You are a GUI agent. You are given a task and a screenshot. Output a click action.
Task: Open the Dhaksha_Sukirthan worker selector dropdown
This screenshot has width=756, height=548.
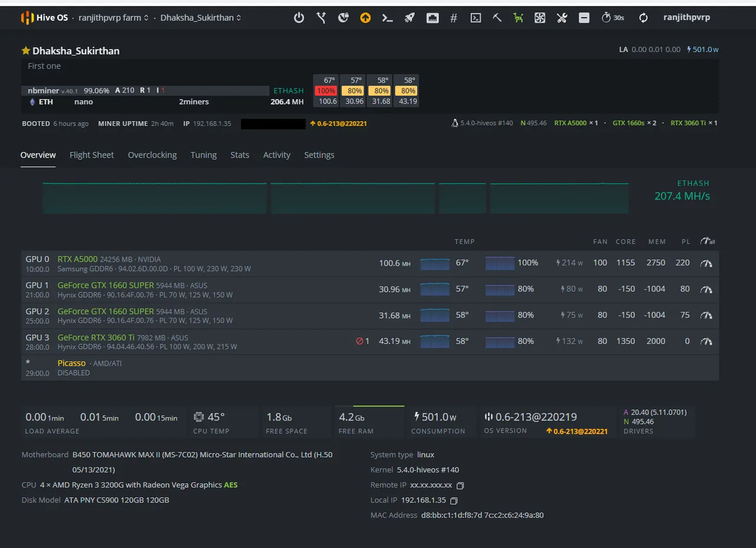point(201,18)
